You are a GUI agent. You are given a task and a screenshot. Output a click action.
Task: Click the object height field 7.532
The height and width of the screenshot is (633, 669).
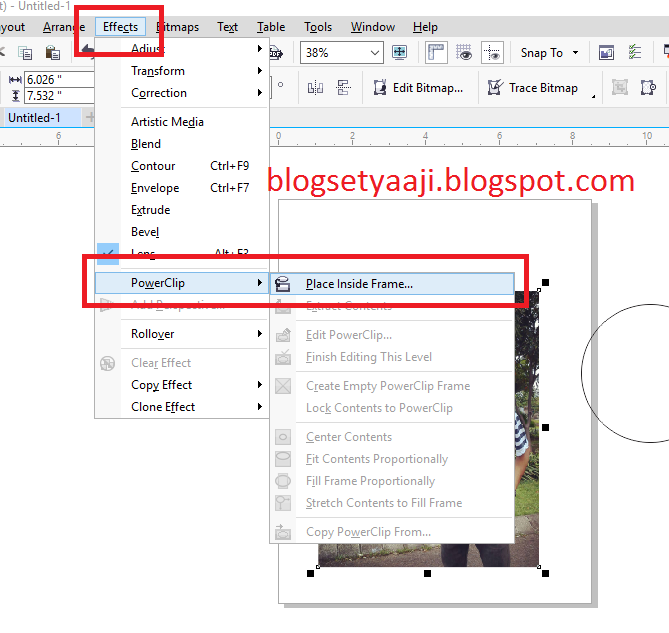click(59, 96)
